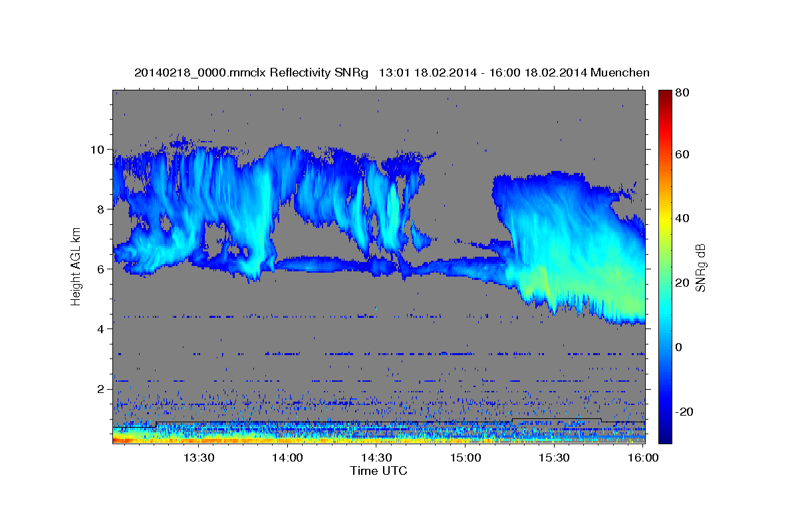This screenshot has height=532, width=798.
Task: Click the colorbar '20' tick label
Action: click(682, 283)
